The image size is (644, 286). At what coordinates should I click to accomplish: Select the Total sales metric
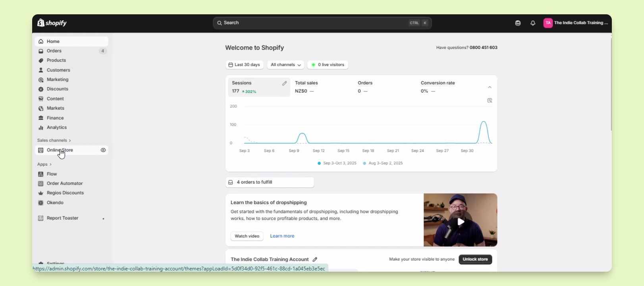(x=322, y=87)
